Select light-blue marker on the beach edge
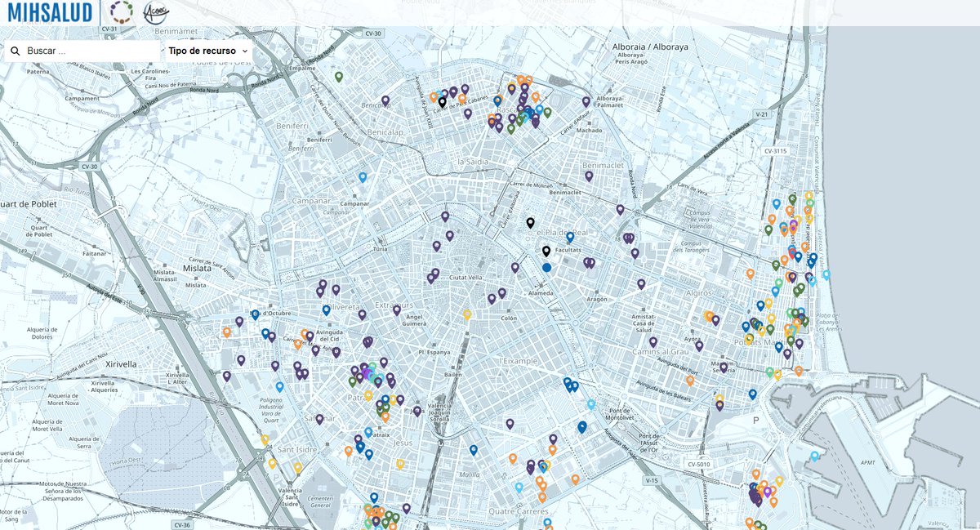980x530 pixels. tap(826, 274)
